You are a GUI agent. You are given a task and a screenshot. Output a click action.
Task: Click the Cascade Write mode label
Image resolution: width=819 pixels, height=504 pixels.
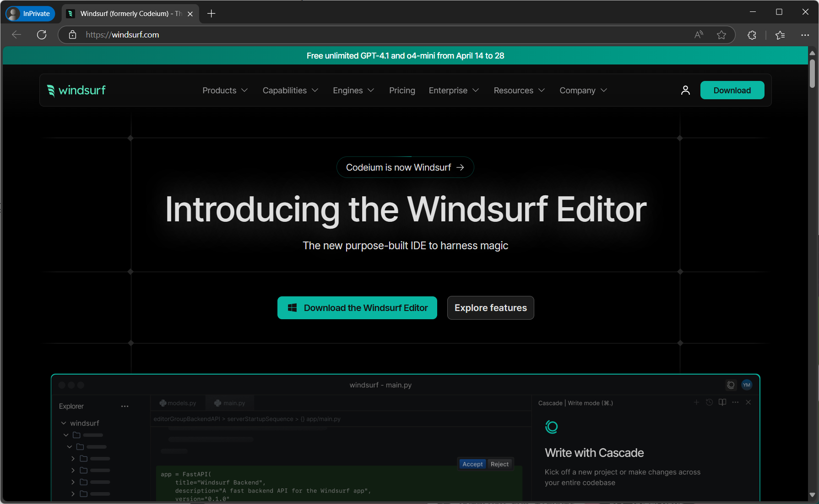click(x=575, y=403)
